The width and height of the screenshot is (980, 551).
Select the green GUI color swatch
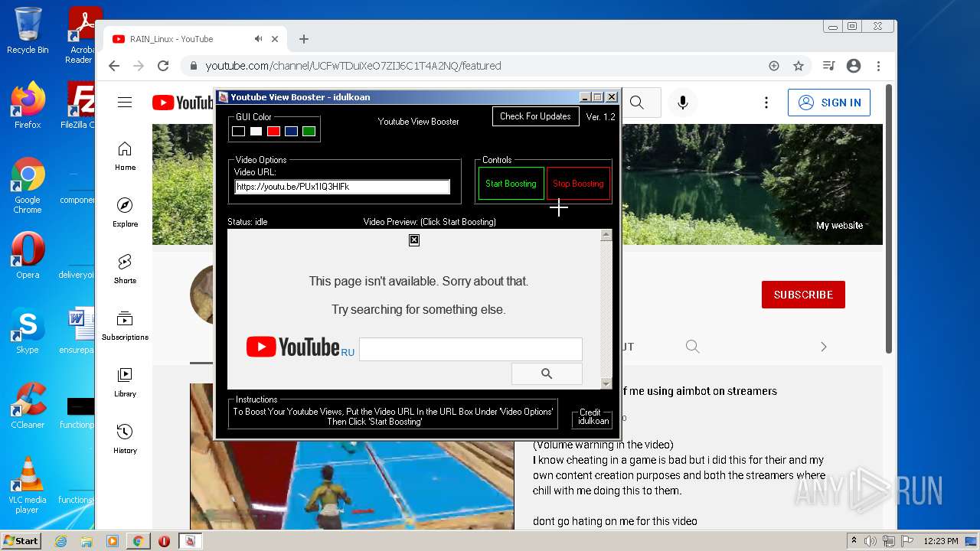click(309, 132)
